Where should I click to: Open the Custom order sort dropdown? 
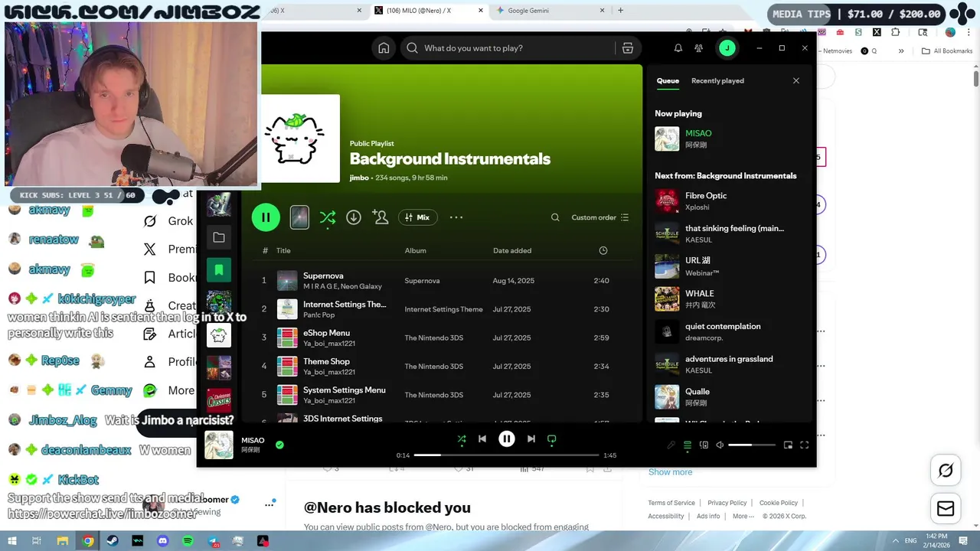600,217
